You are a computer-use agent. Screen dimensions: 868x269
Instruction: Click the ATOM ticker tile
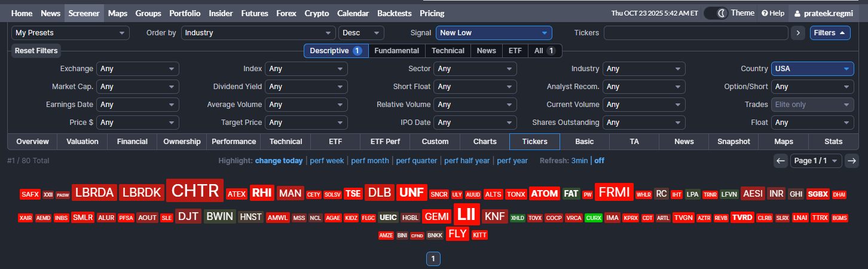click(544, 194)
